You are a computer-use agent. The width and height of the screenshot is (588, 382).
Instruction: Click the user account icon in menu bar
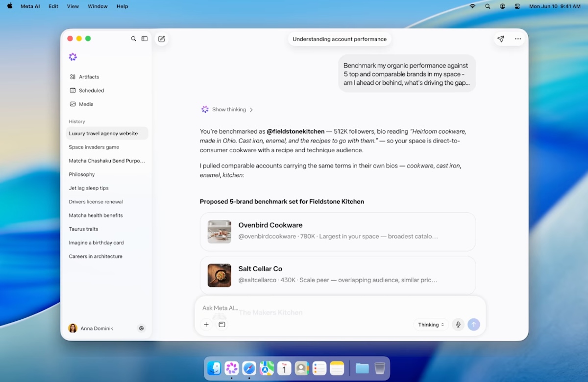coord(503,6)
